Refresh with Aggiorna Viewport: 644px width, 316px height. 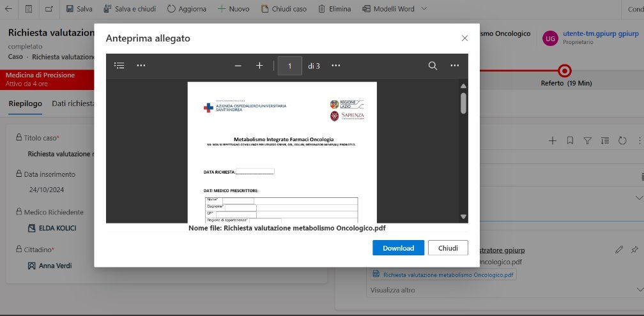(x=187, y=9)
